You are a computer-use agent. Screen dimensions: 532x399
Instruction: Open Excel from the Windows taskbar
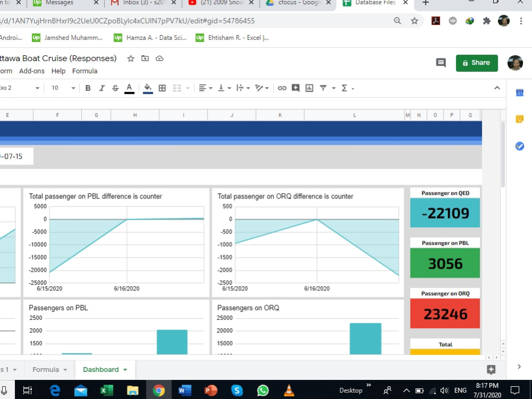(x=106, y=390)
